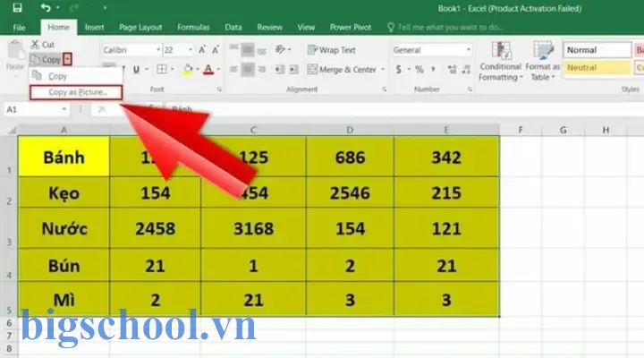Click the Orientation text-angle icon
This screenshot has height=358, width=644.
(280, 50)
